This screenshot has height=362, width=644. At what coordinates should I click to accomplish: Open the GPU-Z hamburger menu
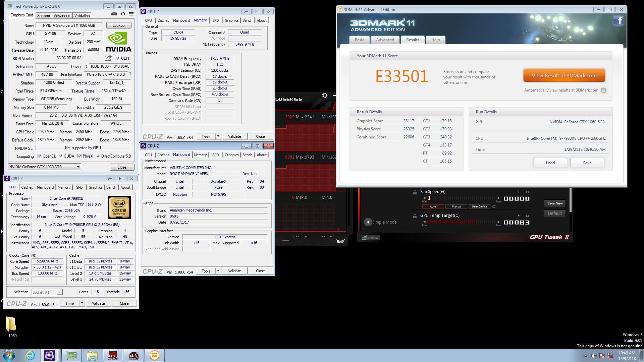click(x=131, y=14)
